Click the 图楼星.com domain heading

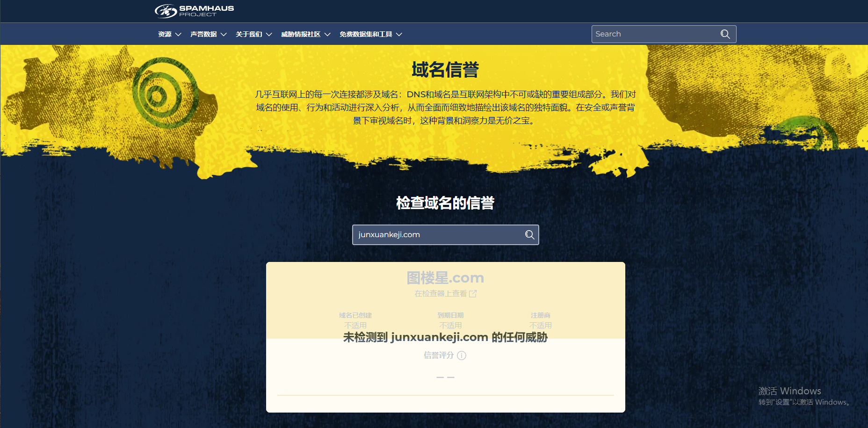coord(445,278)
